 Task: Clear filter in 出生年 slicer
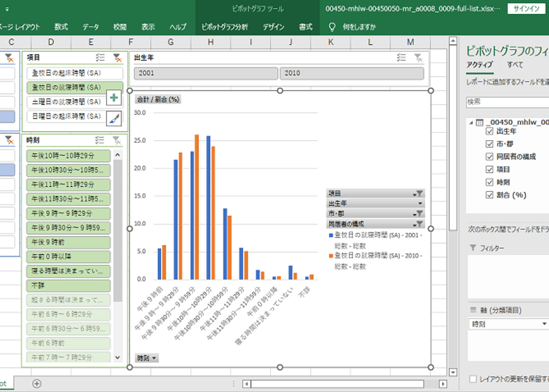418,58
